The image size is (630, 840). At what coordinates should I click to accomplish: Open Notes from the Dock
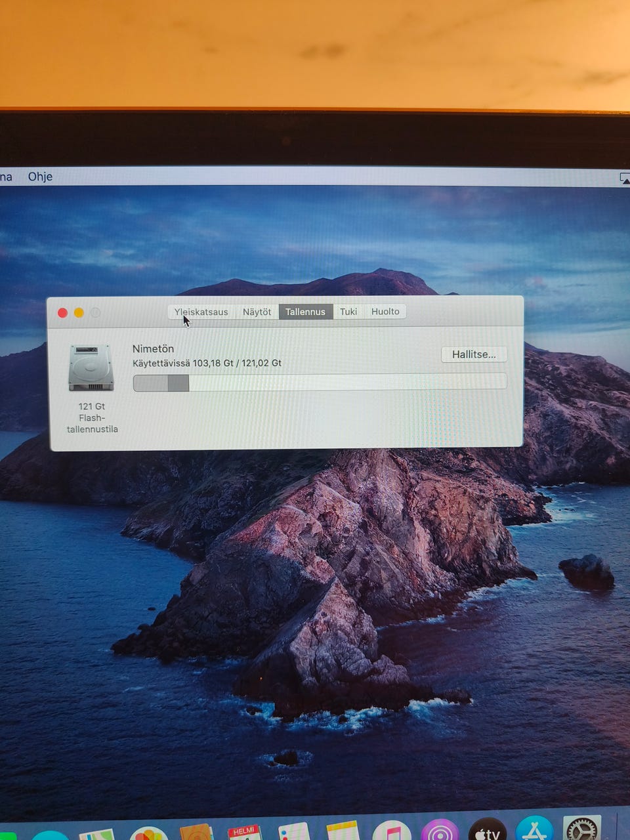[x=343, y=830]
